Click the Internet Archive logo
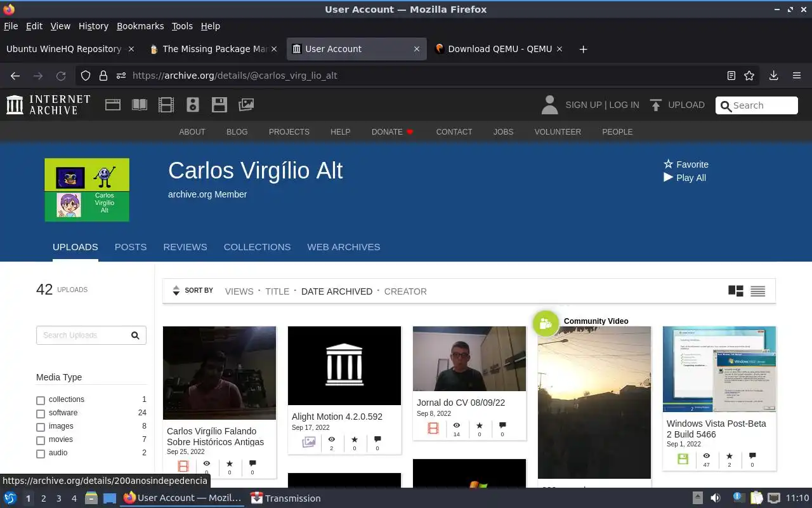 (x=48, y=105)
